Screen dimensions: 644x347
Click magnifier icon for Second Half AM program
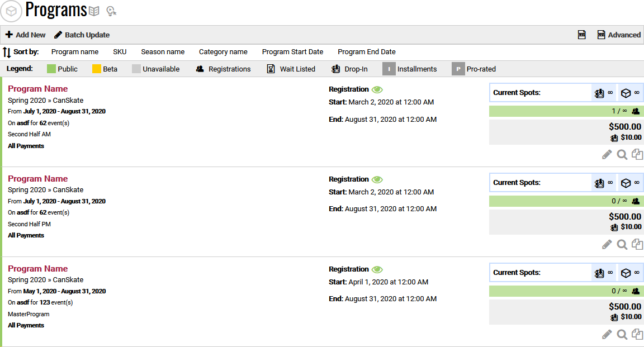(x=622, y=154)
